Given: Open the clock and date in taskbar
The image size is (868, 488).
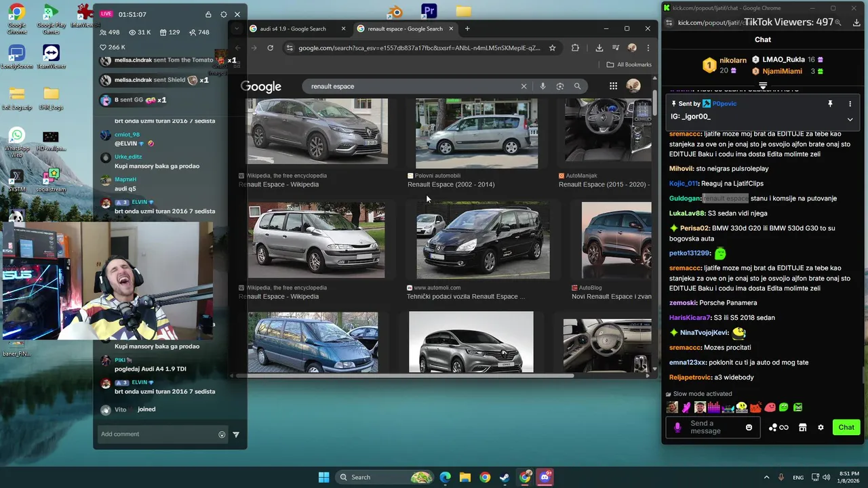Looking at the screenshot, I should (850, 477).
